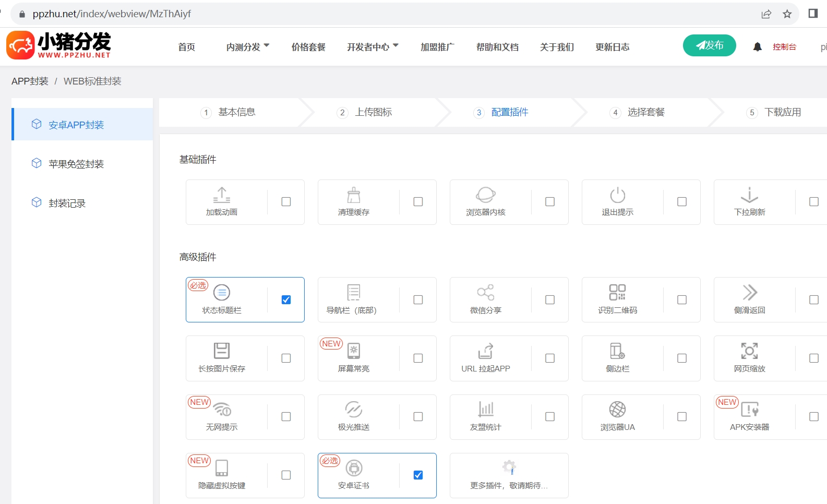Tick the 极光推送 checkbox
Viewport: 827px width, 504px height.
(418, 416)
